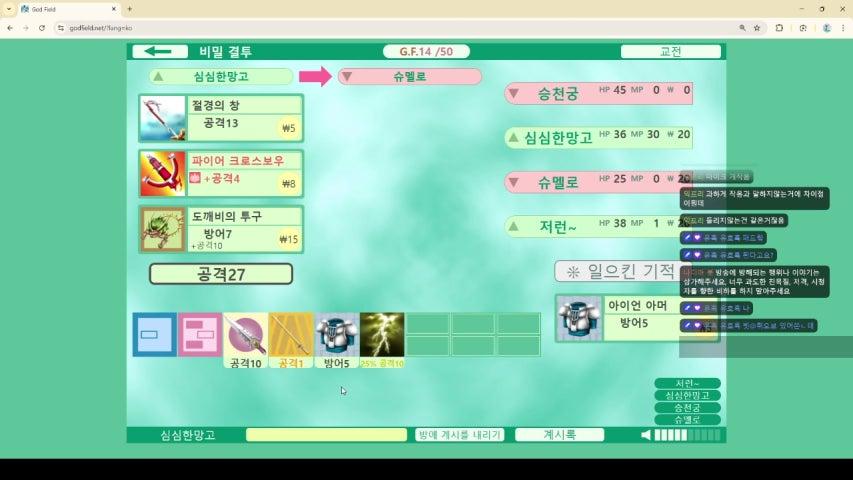853x480 pixels.
Task: Pick the sword card labeled 공격10
Action: click(245, 341)
